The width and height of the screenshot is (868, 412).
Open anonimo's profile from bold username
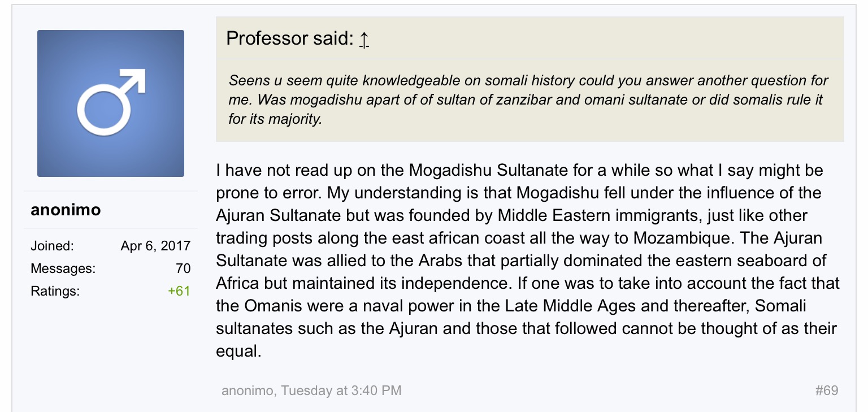pyautogui.click(x=66, y=210)
